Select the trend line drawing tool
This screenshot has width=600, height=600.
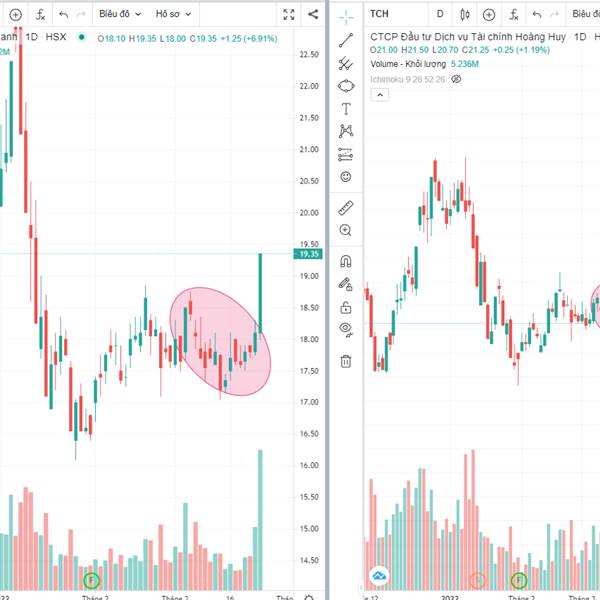[346, 40]
